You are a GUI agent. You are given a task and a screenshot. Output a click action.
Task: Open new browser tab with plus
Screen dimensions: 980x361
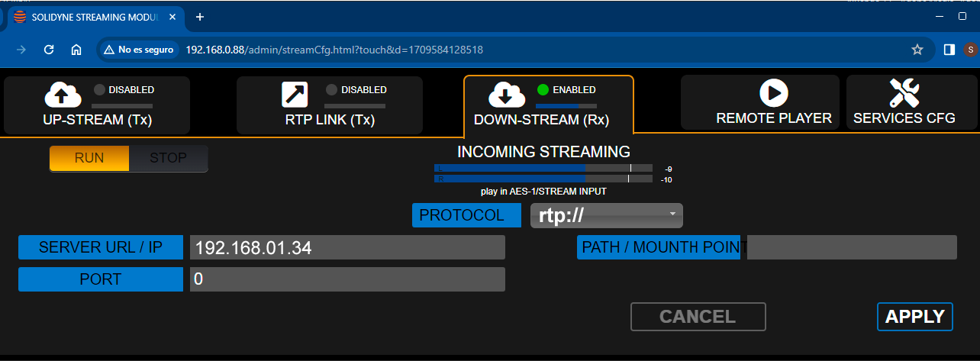[200, 17]
